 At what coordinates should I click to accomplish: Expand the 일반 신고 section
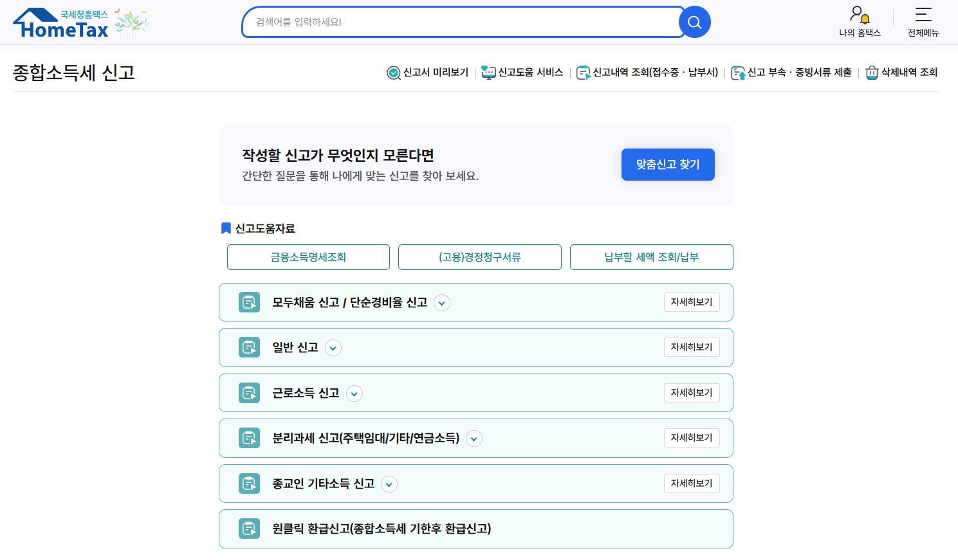[x=333, y=348]
